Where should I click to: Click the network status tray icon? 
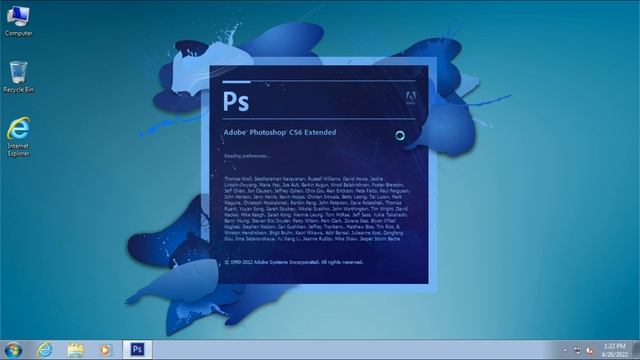577,350
